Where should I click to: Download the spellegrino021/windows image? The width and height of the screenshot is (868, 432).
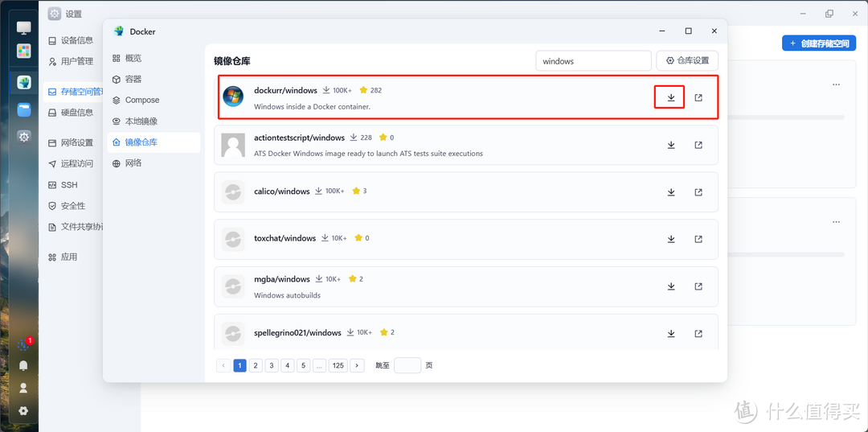(671, 333)
